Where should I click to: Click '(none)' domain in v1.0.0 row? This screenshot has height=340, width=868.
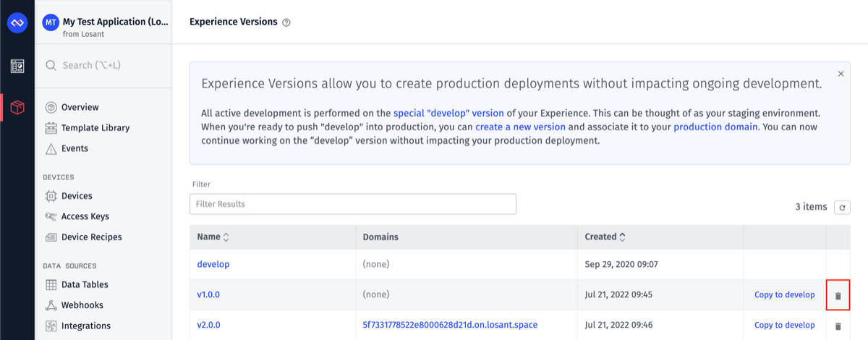(376, 295)
